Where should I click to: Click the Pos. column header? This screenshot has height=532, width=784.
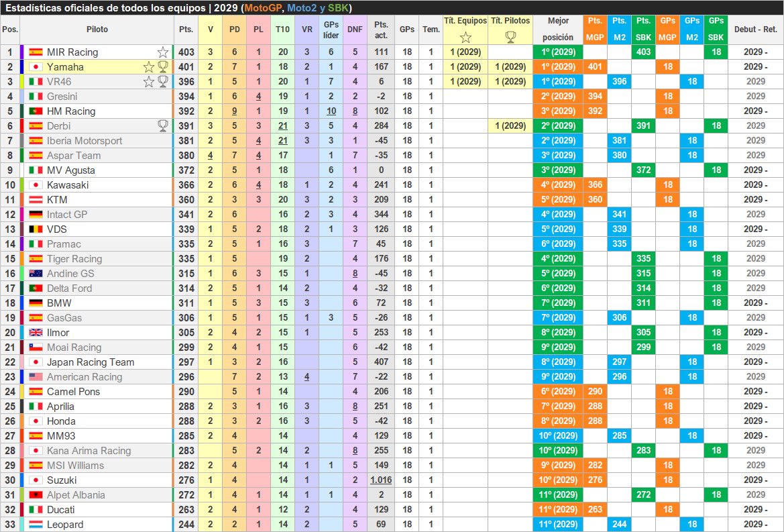[10, 30]
